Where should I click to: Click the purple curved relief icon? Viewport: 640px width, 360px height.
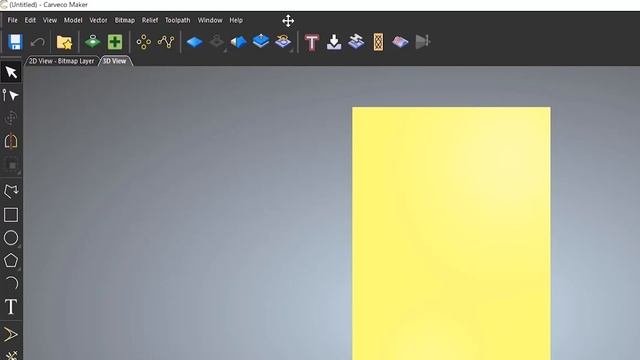pyautogui.click(x=400, y=42)
